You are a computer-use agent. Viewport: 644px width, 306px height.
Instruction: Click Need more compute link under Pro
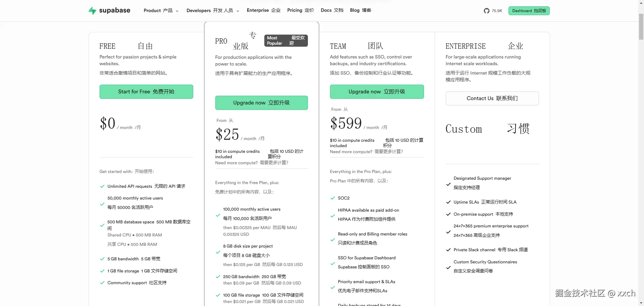click(252, 163)
